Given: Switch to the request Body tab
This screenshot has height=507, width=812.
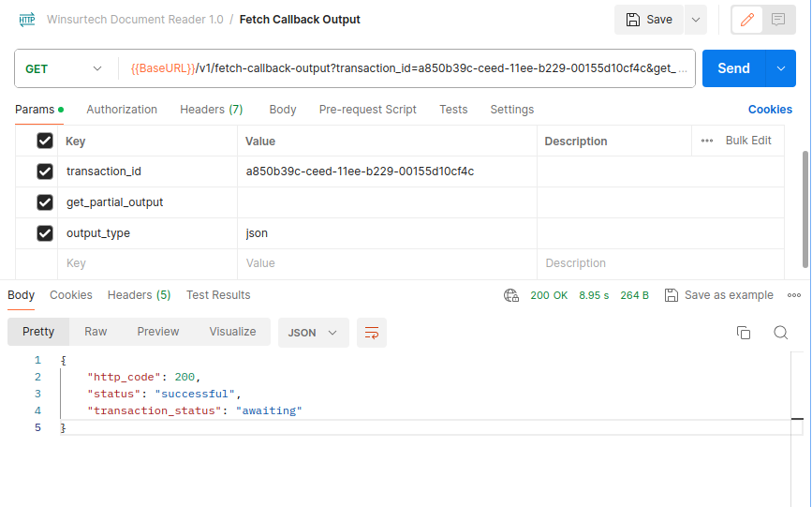Looking at the screenshot, I should point(283,110).
